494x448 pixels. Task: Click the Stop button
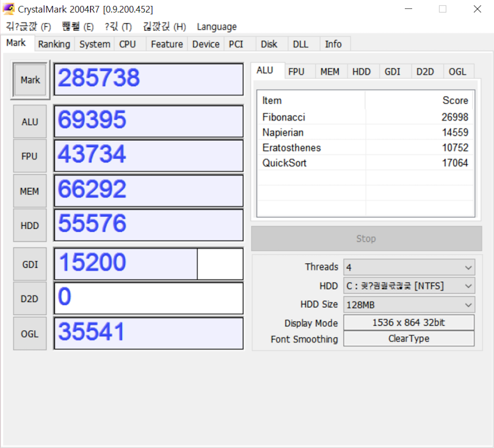click(366, 239)
